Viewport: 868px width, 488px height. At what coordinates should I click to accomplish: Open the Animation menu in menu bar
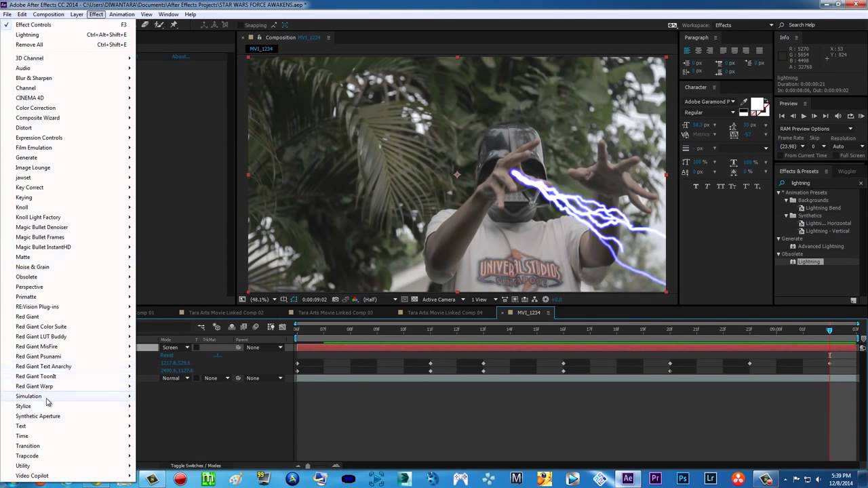122,14
